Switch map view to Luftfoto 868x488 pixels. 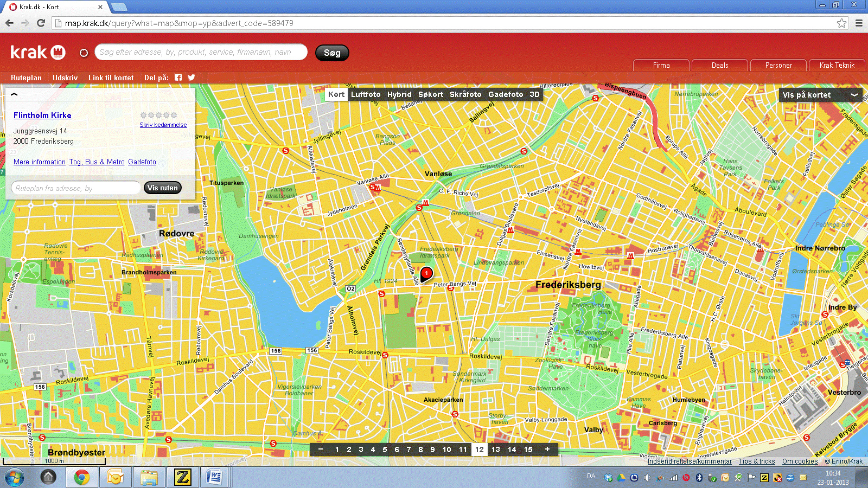pos(366,94)
